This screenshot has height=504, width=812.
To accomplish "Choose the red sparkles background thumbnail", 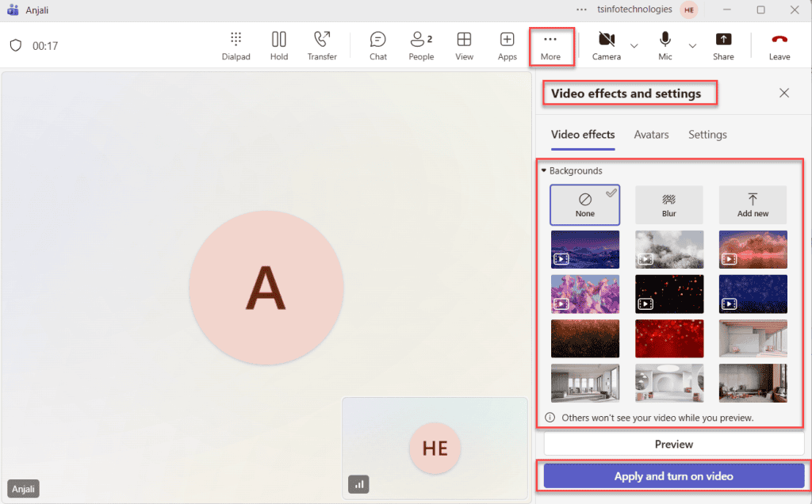I will click(669, 338).
